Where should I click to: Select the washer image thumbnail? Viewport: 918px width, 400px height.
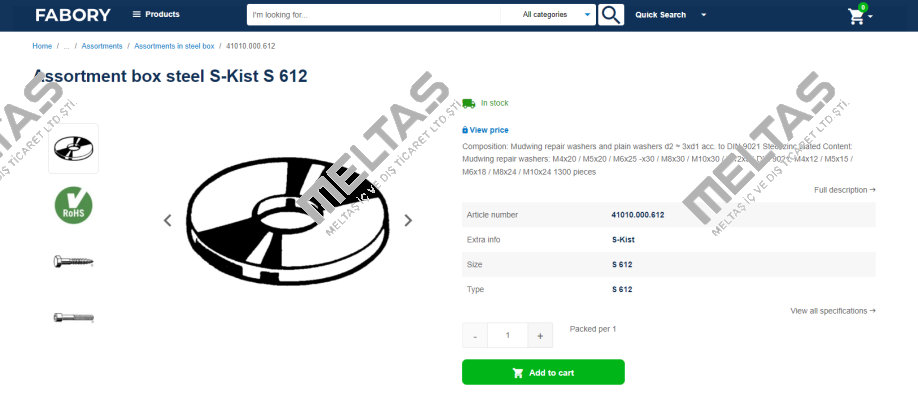coord(73,148)
